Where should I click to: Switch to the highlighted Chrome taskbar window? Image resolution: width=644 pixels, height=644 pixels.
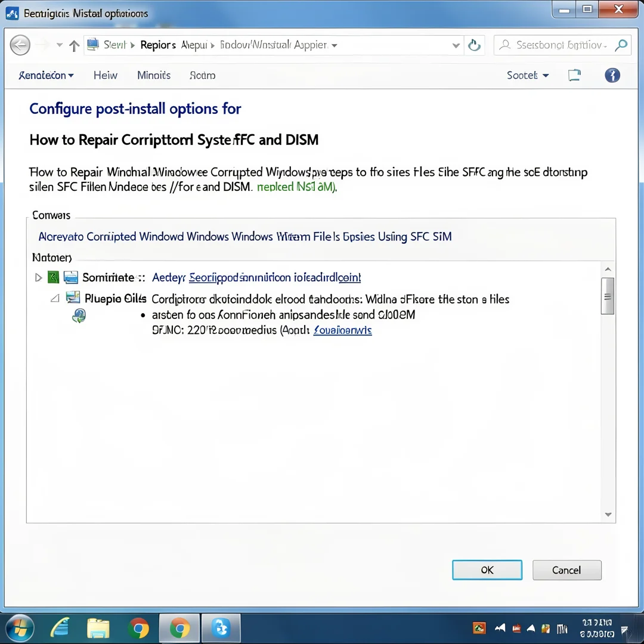coord(179,628)
